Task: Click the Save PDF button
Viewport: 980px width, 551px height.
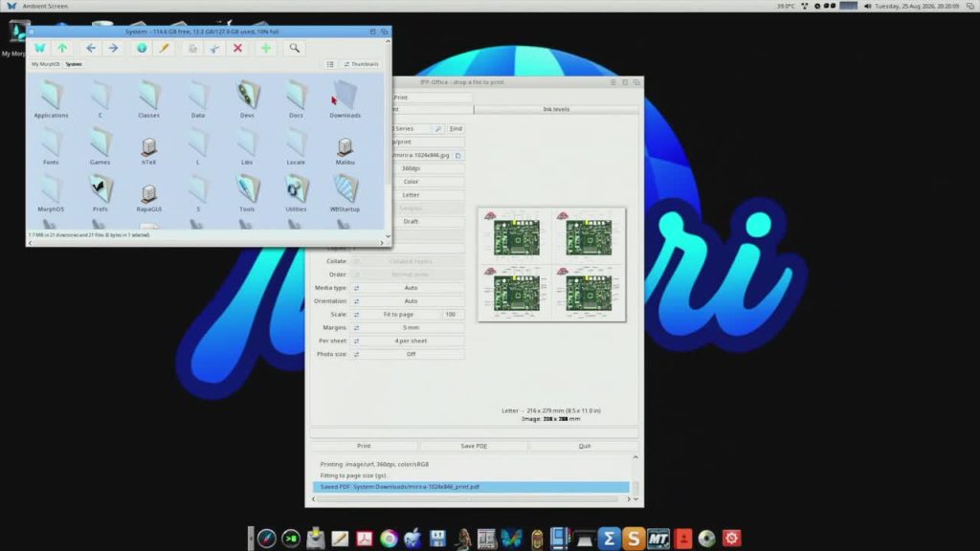Action: [474, 446]
